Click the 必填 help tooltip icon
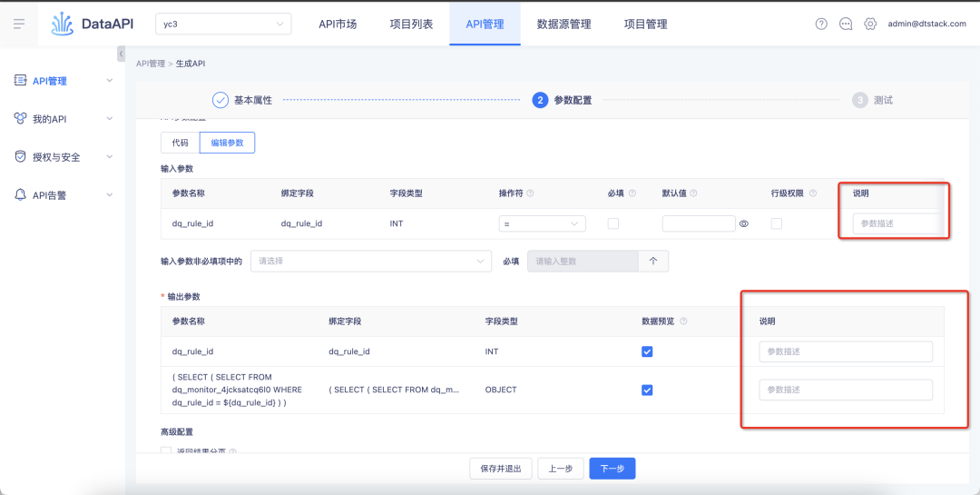 pos(632,193)
